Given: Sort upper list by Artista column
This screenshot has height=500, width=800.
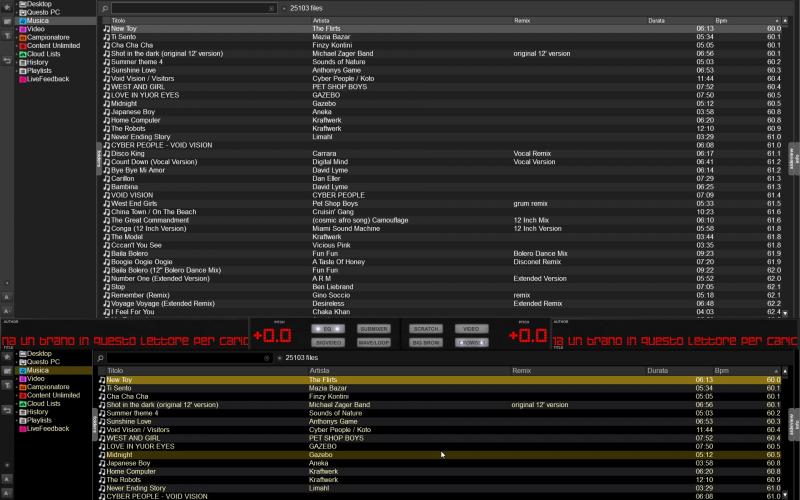Looking at the screenshot, I should pyautogui.click(x=321, y=20).
